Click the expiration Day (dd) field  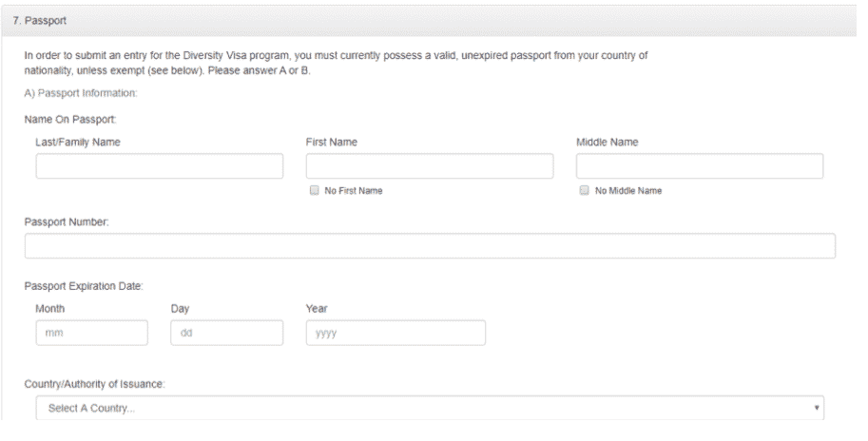(x=227, y=333)
